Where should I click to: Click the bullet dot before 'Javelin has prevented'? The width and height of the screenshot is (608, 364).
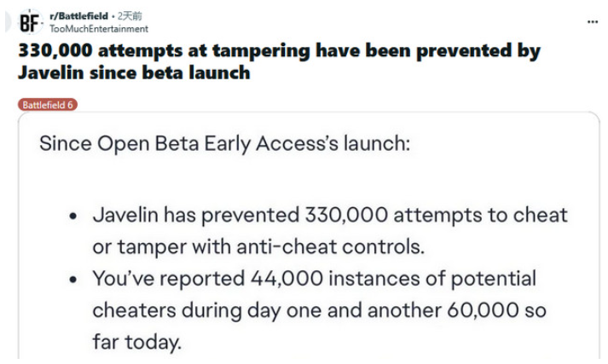coord(72,216)
